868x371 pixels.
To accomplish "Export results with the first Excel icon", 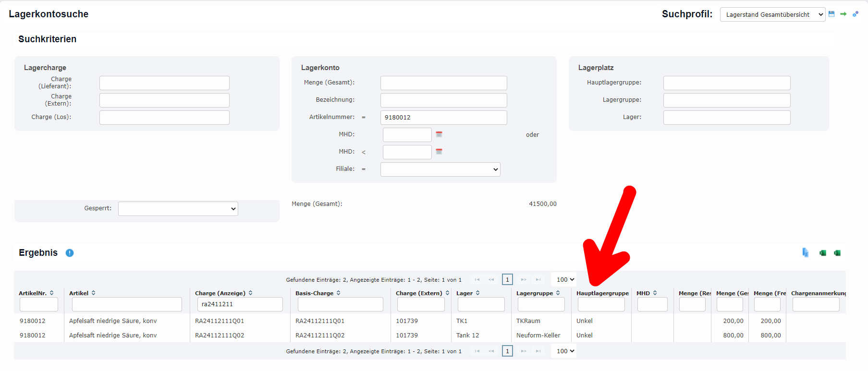I will click(823, 253).
